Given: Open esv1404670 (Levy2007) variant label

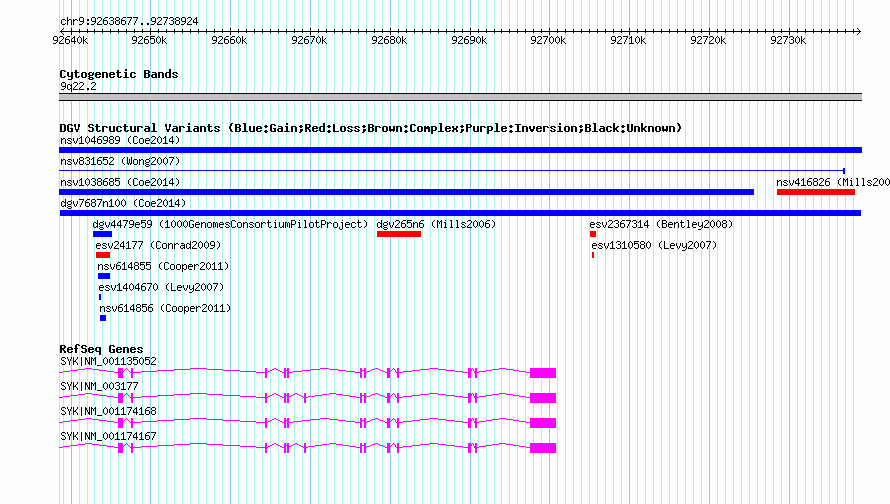Looking at the screenshot, I should (x=161, y=287).
